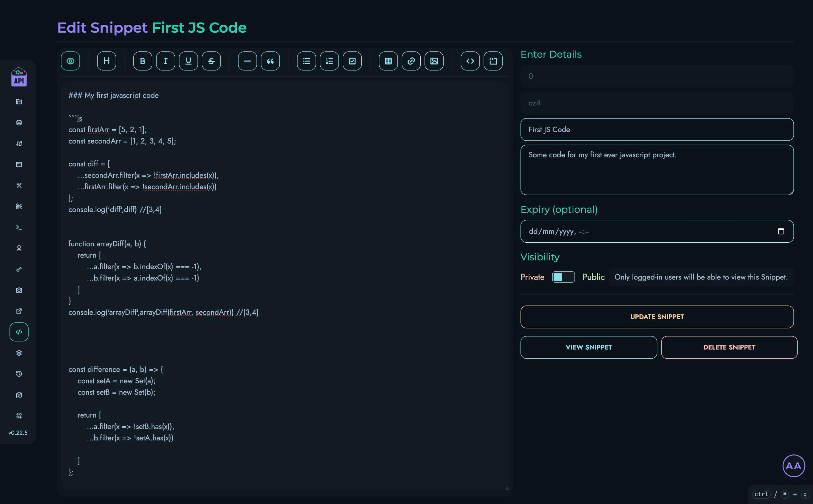Open the API logo home icon
The height and width of the screenshot is (504, 813).
coord(19,77)
